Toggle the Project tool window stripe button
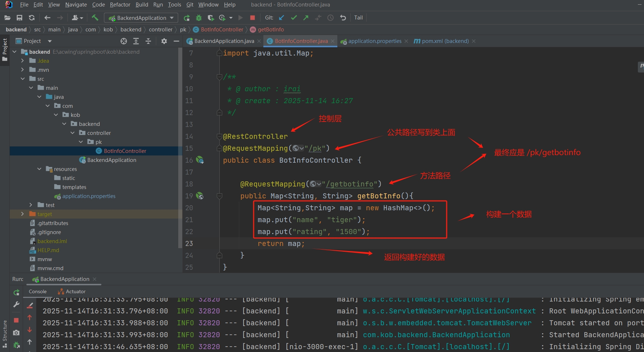The height and width of the screenshot is (352, 644). click(x=5, y=49)
